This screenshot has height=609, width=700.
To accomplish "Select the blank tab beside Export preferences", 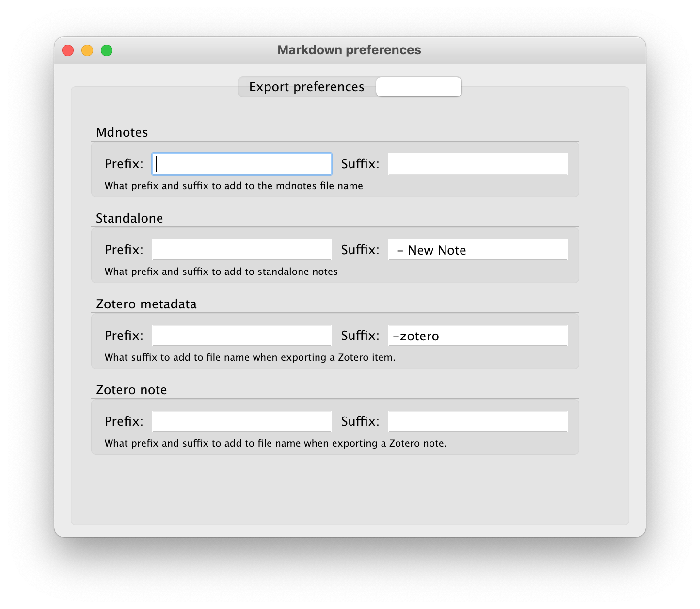I will click(419, 87).
